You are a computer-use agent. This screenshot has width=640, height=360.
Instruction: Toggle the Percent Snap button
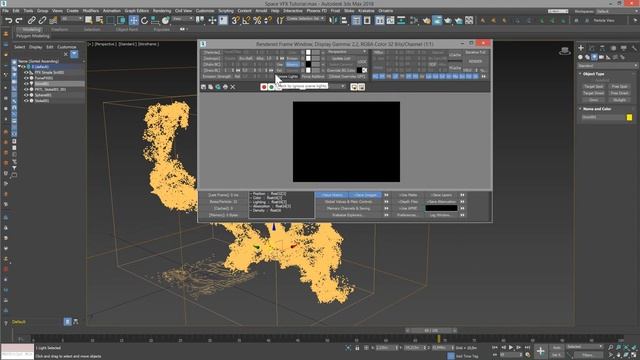pos(257,20)
